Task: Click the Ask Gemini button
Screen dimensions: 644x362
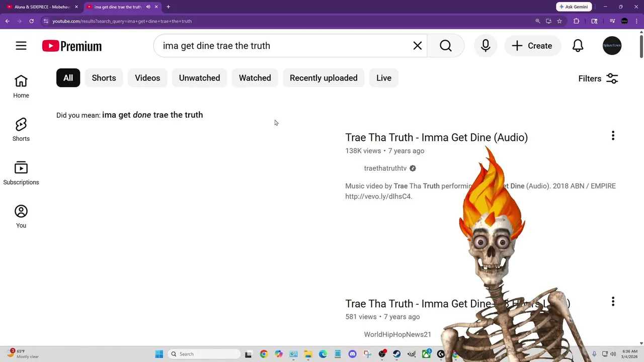Action: pyautogui.click(x=574, y=7)
